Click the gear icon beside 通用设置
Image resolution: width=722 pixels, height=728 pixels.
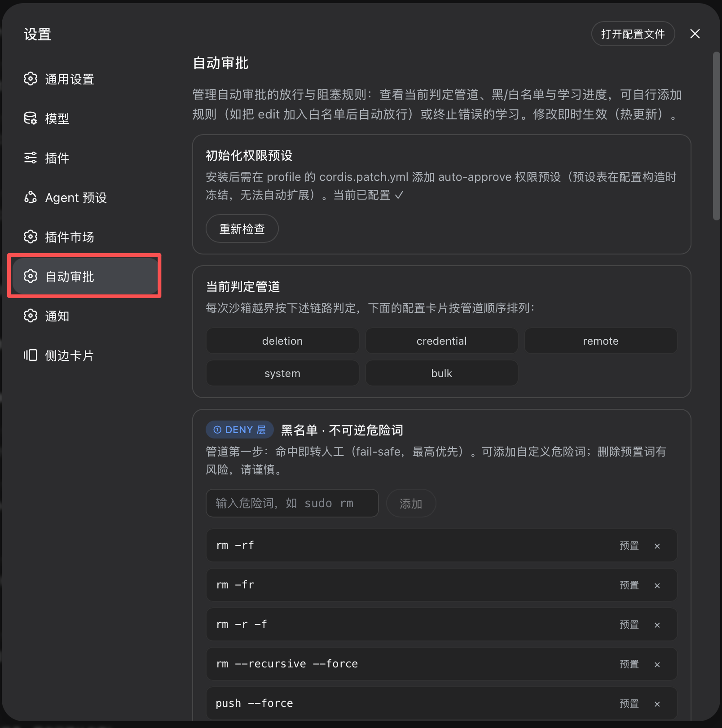point(31,79)
